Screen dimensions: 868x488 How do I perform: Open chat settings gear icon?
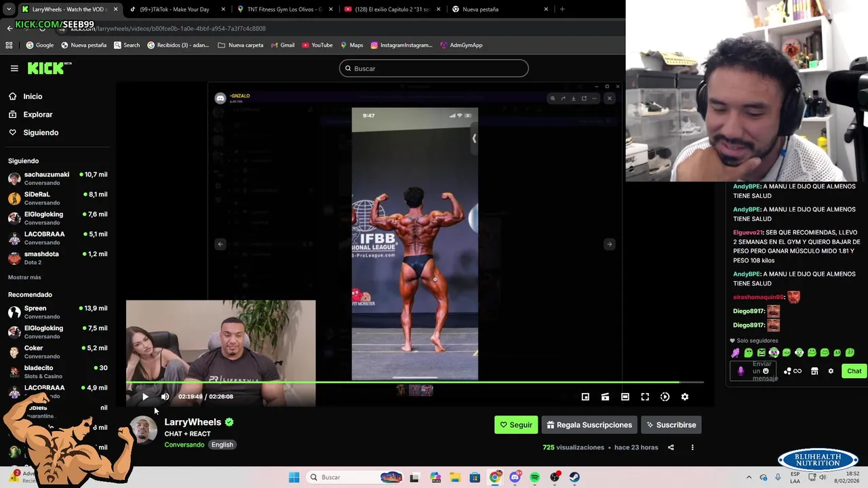click(x=831, y=371)
